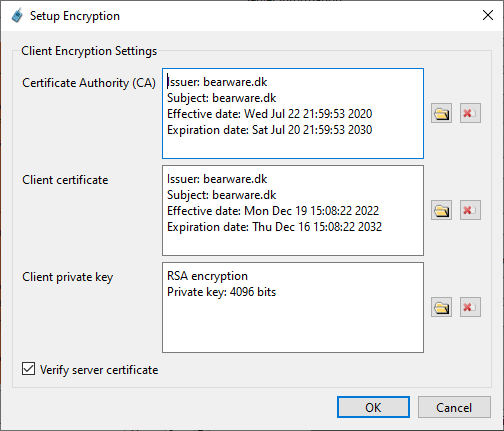Click the RSA encryption text line
The width and height of the screenshot is (504, 431).
[207, 276]
